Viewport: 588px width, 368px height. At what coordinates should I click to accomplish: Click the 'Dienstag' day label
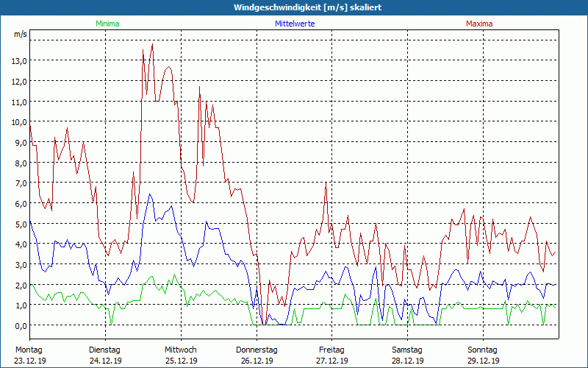click(104, 350)
